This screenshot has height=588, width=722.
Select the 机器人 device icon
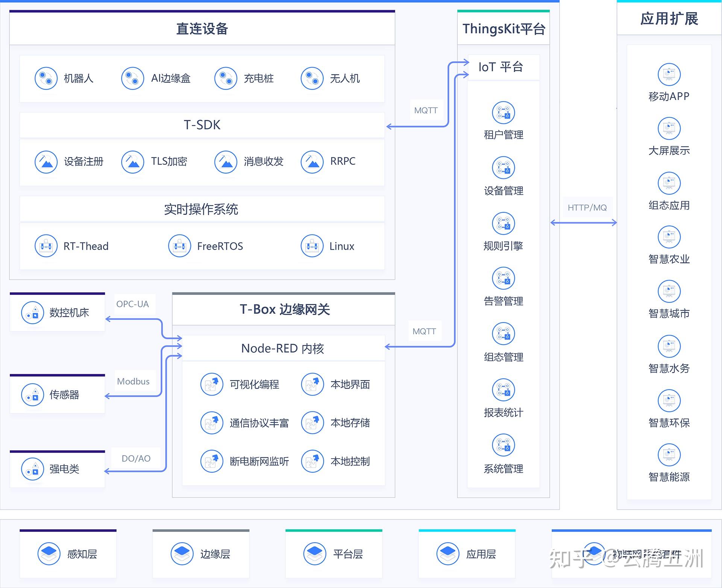click(46, 78)
